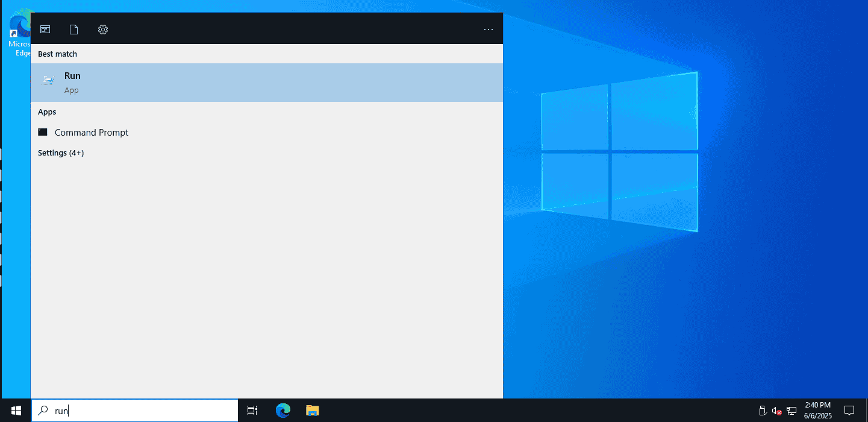The height and width of the screenshot is (422, 868).
Task: Click the muted volume speaker icon
Action: click(x=776, y=411)
